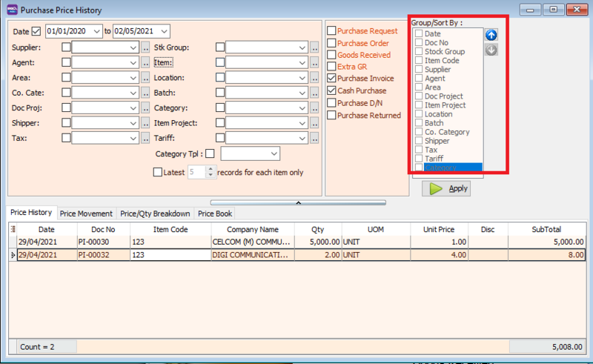Viewport: 593px width, 364px height.
Task: Click the grey move-down arrow icon
Action: point(491,50)
